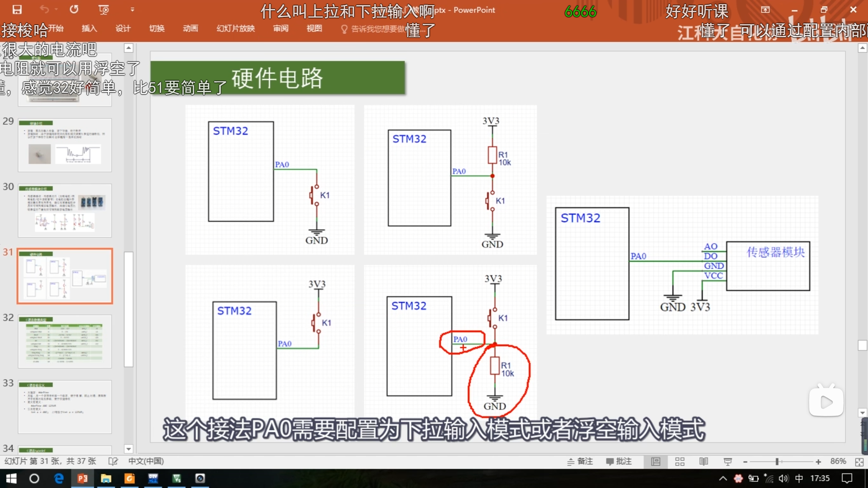Expand Customize Quick Access Toolbar dropdown
Viewport: 868px width, 488px height.
[x=132, y=9]
